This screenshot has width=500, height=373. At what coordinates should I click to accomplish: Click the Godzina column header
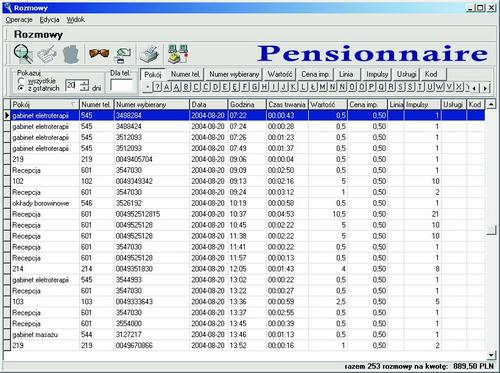click(x=247, y=105)
